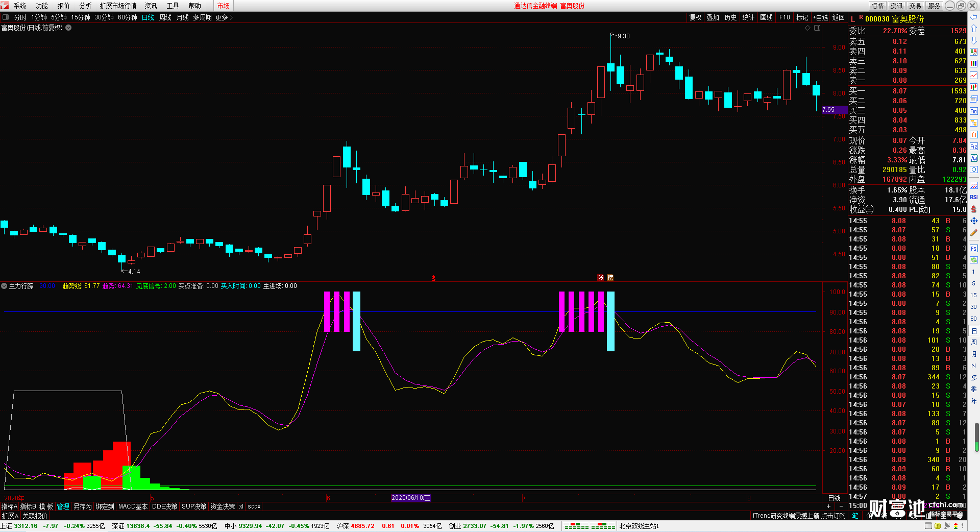The width and height of the screenshot is (980, 532).
Task: Select the four-way move arrows icon
Action: (974, 221)
